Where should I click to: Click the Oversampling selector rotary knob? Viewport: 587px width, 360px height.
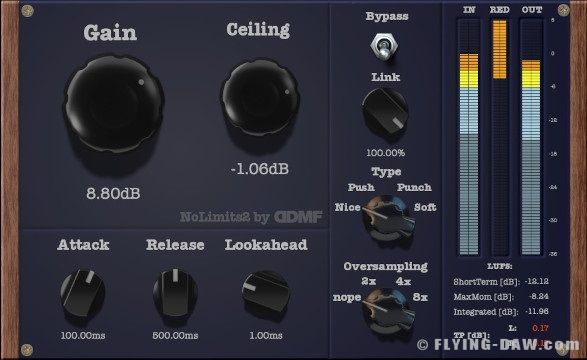[388, 310]
